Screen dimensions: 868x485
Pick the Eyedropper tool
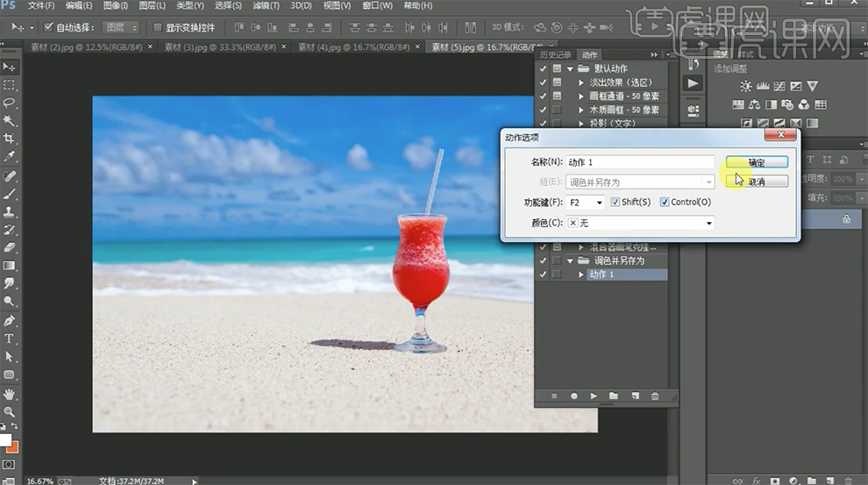tap(10, 156)
